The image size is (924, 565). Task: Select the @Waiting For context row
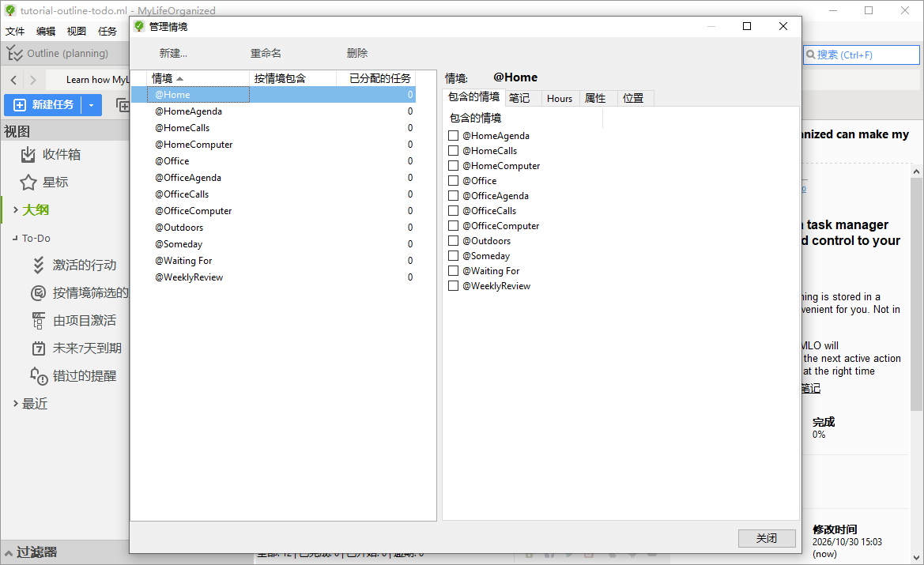click(x=273, y=261)
